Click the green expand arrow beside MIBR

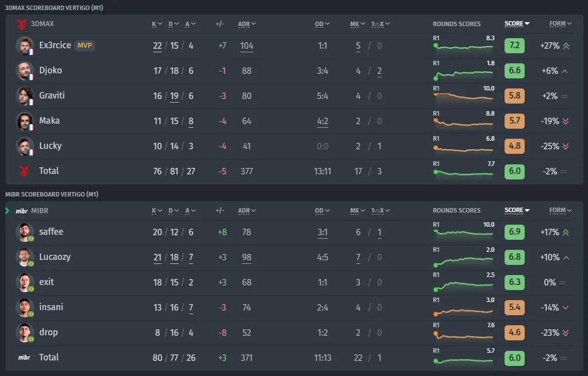click(7, 211)
